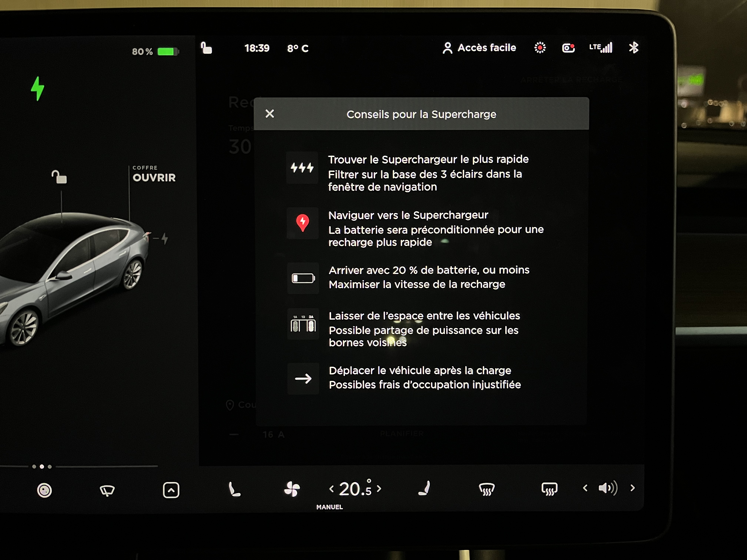Open climate fan controls
Viewport: 747px width, 560px height.
(x=292, y=489)
